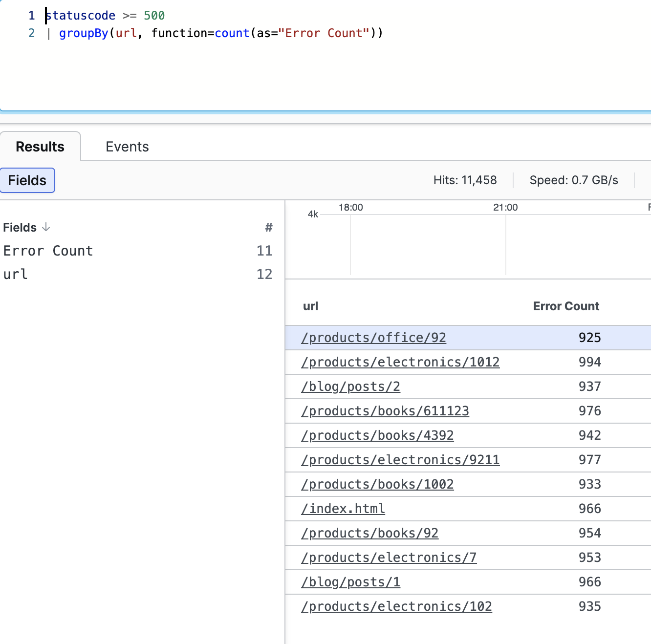651x644 pixels.
Task: Click the groupBy function in the query
Action: coord(84,33)
